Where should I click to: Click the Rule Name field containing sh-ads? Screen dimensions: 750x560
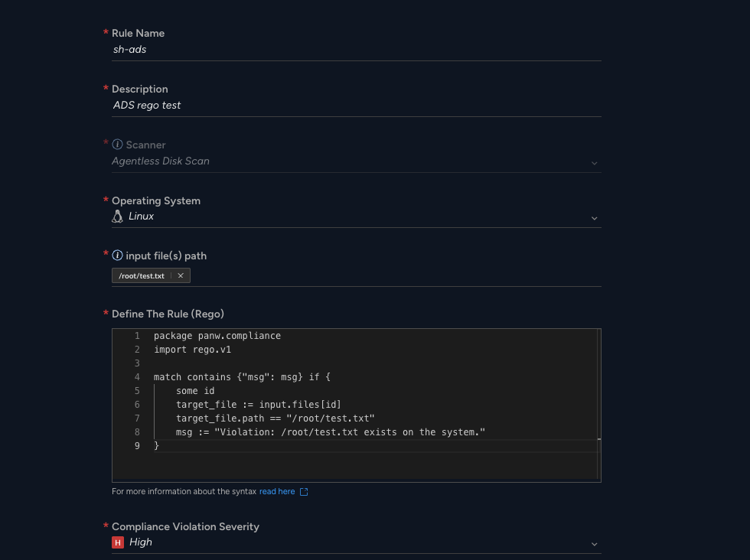[357, 50]
